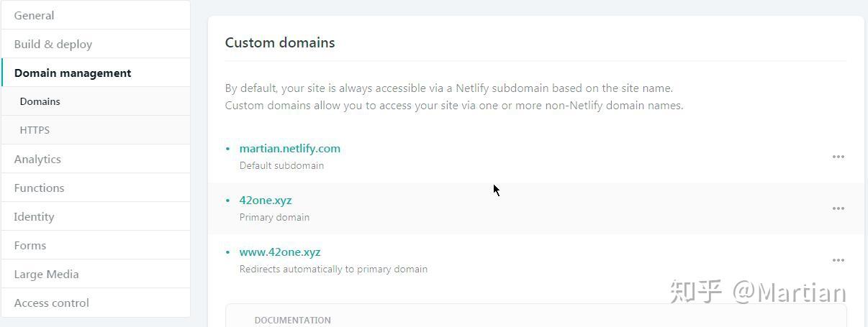Image resolution: width=868 pixels, height=327 pixels.
Task: Open Identity settings
Action: tap(34, 216)
